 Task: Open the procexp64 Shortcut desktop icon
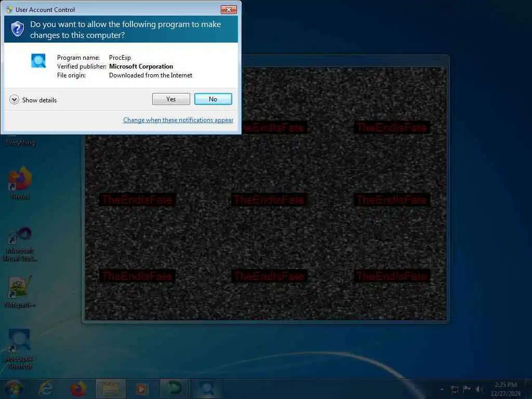pyautogui.click(x=20, y=350)
